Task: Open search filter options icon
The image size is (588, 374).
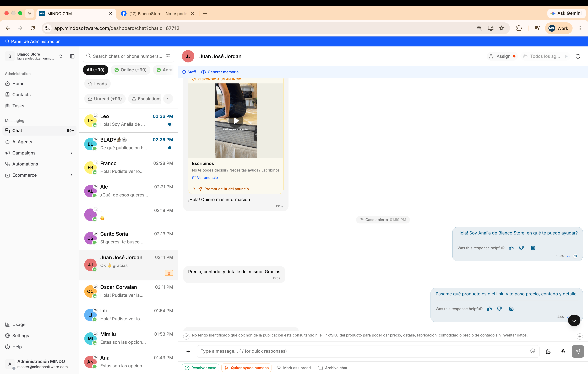Action: pyautogui.click(x=168, y=56)
